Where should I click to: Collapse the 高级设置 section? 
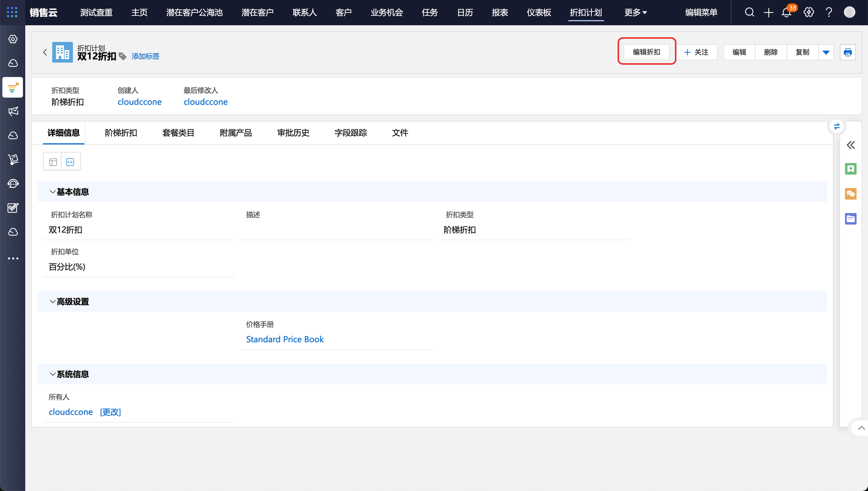click(53, 302)
